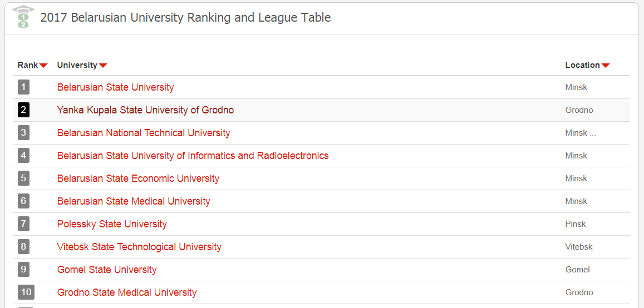Open Belarusian State Medical University link
Image resolution: width=644 pixels, height=308 pixels.
pyautogui.click(x=134, y=201)
